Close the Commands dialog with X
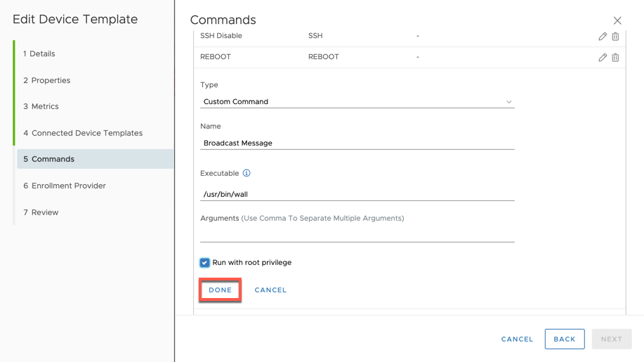This screenshot has height=362, width=644. click(617, 20)
